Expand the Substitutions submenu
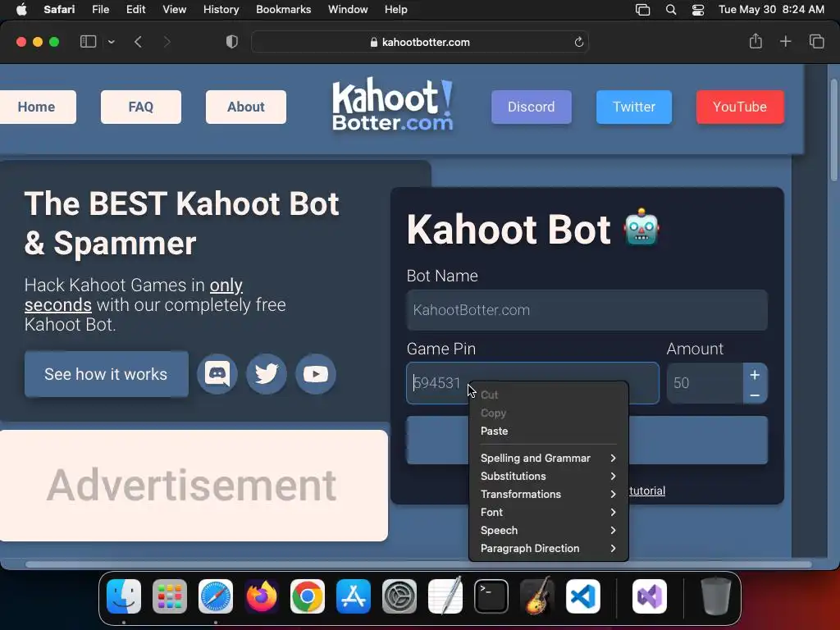840x630 pixels. point(548,477)
